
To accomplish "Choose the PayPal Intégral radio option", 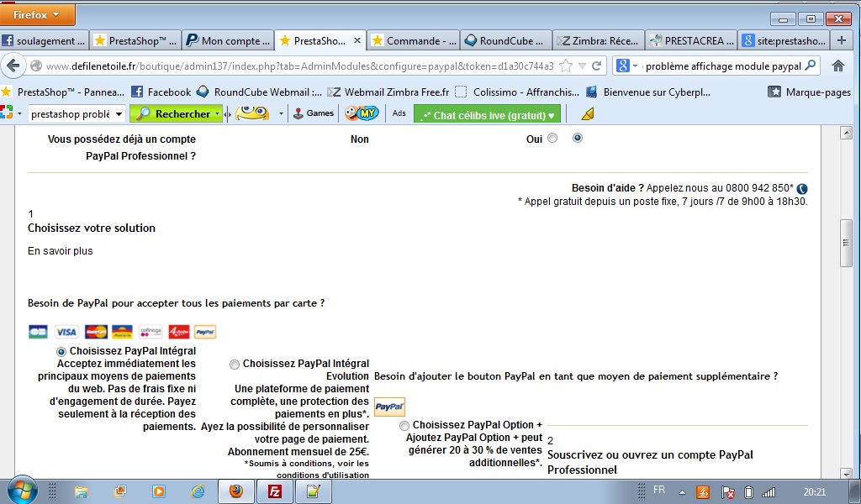I will click(x=61, y=351).
